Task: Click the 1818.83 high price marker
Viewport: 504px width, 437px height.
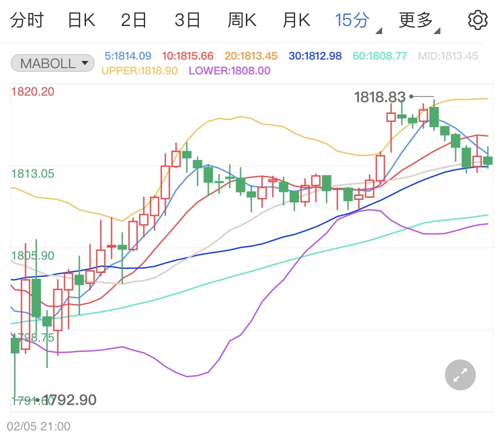Action: (379, 97)
